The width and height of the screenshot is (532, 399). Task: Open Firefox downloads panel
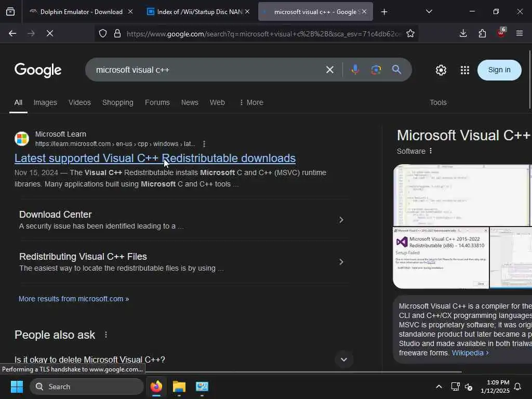[x=463, y=33]
